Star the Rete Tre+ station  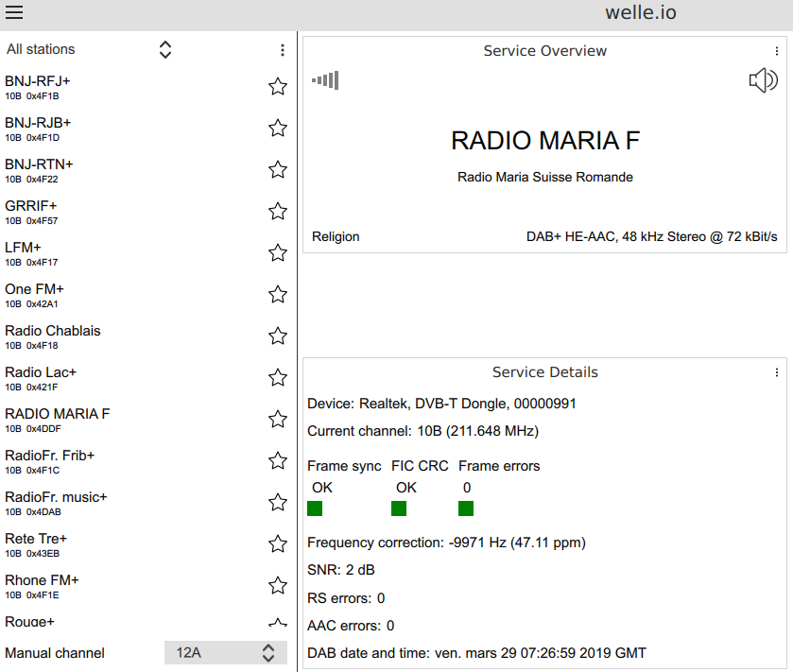pos(278,544)
